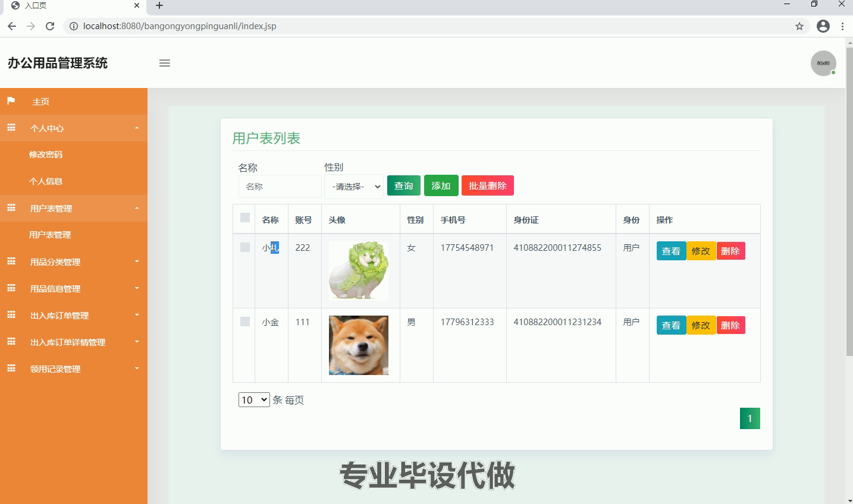
Task: Click the 手机号 column header
Action: (453, 220)
